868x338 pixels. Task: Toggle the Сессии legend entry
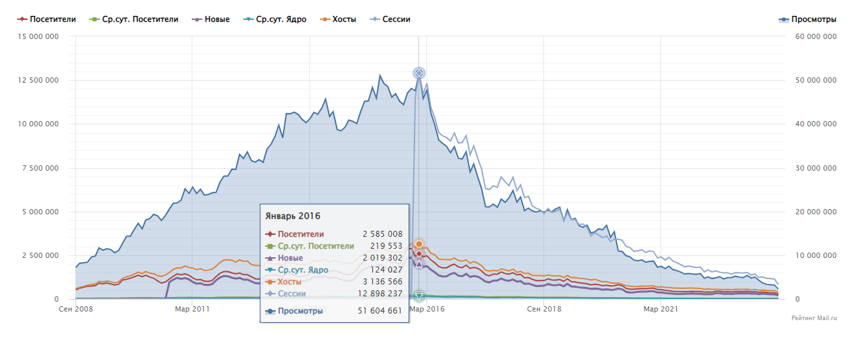[x=391, y=19]
